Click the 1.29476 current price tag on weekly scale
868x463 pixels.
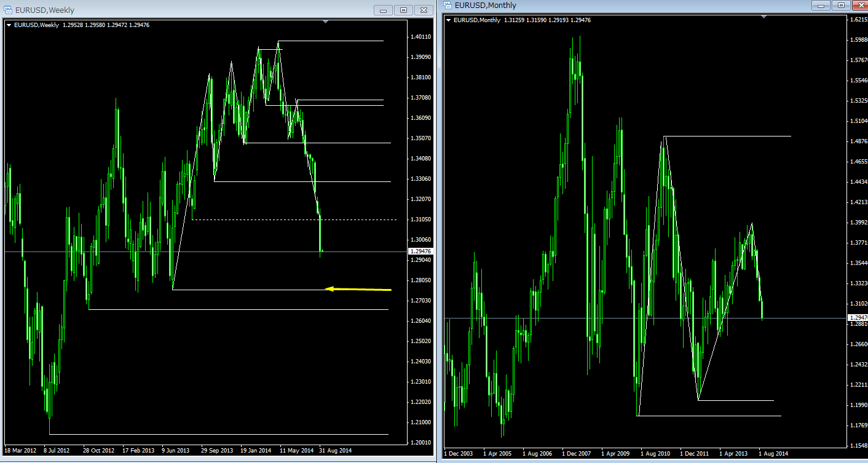(x=420, y=251)
